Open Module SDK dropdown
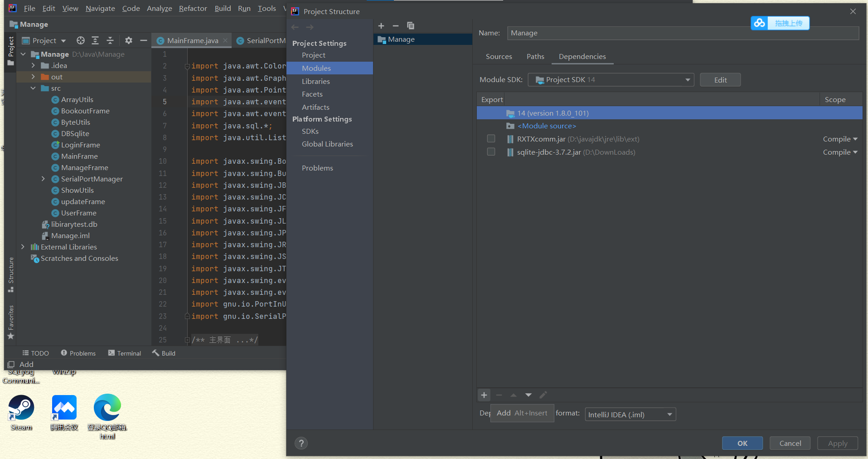This screenshot has width=868, height=459. tap(611, 80)
